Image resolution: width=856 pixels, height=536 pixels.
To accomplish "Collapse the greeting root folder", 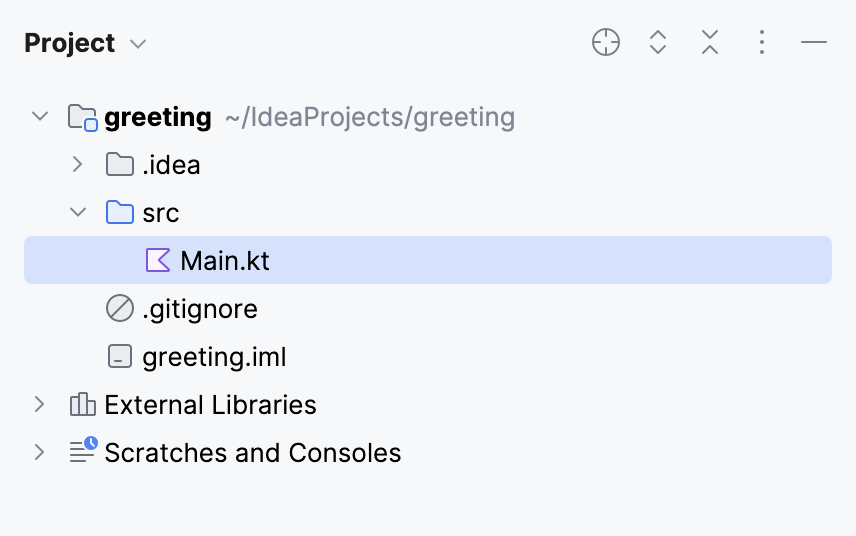I will coord(40,117).
